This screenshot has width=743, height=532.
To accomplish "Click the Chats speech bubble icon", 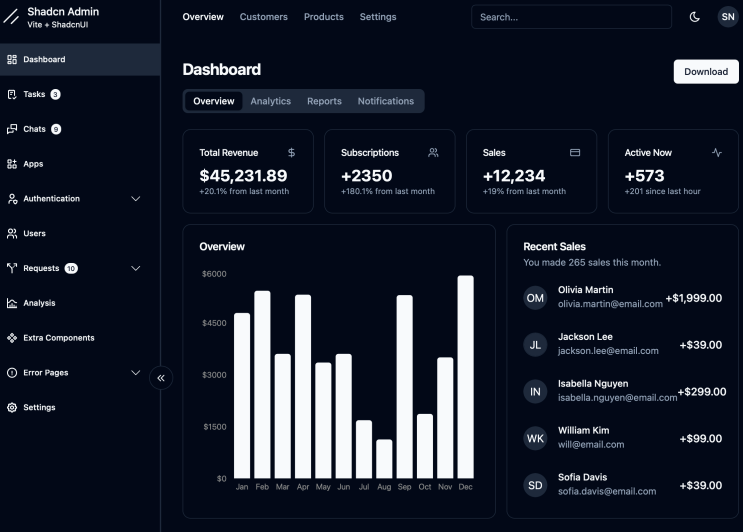I will (x=12, y=129).
